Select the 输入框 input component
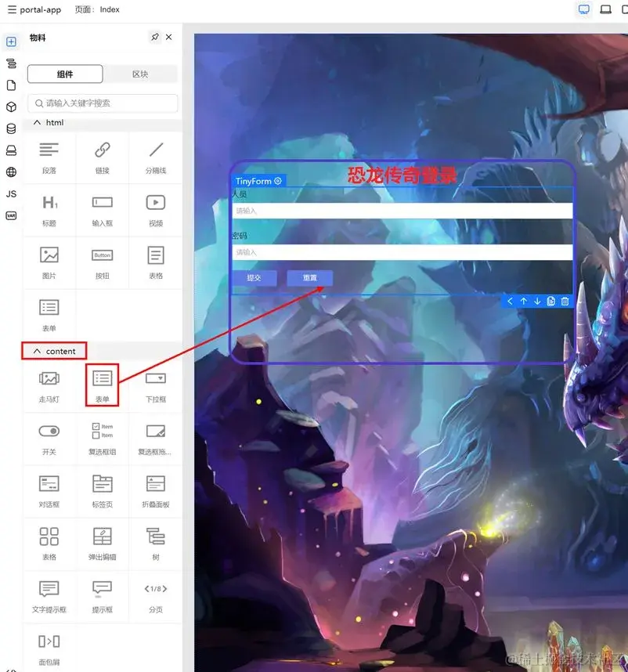The width and height of the screenshot is (628, 672). coord(103,211)
